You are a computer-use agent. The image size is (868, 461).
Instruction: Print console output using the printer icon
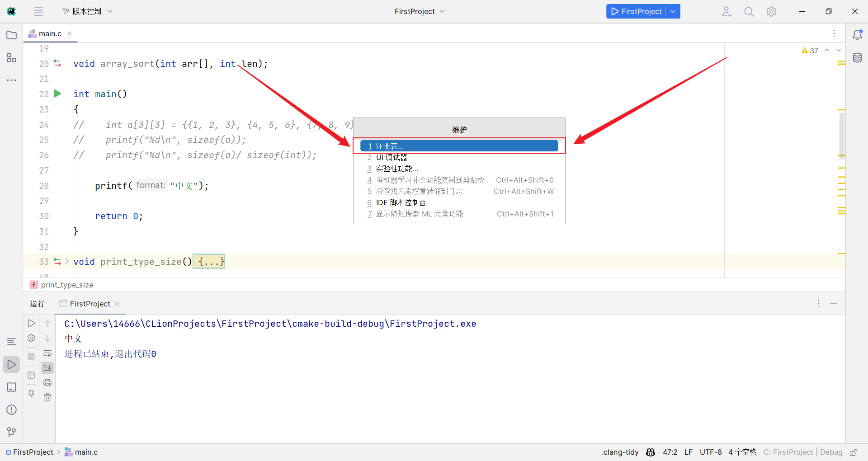pos(47,382)
